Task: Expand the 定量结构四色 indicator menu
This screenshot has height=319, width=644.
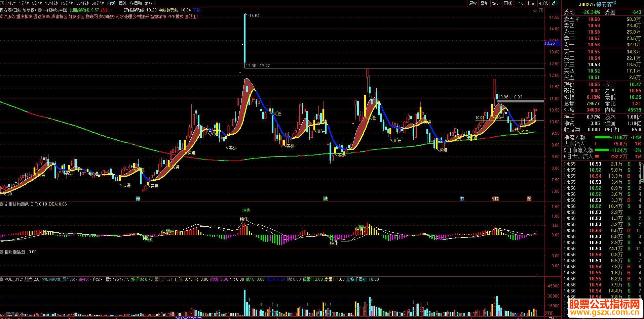Action: pos(2,204)
